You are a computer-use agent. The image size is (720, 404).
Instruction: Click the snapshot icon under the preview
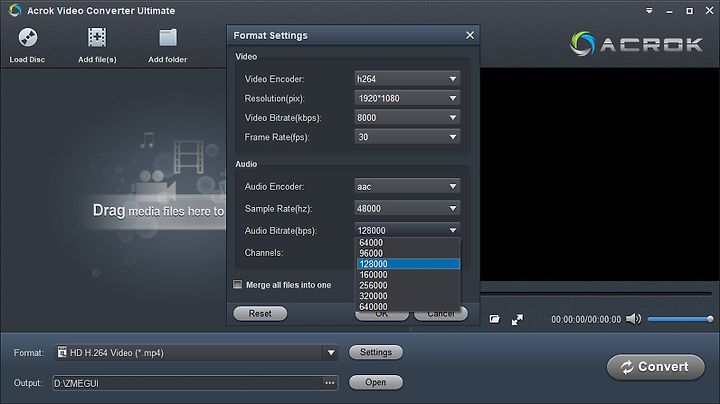[495, 319]
